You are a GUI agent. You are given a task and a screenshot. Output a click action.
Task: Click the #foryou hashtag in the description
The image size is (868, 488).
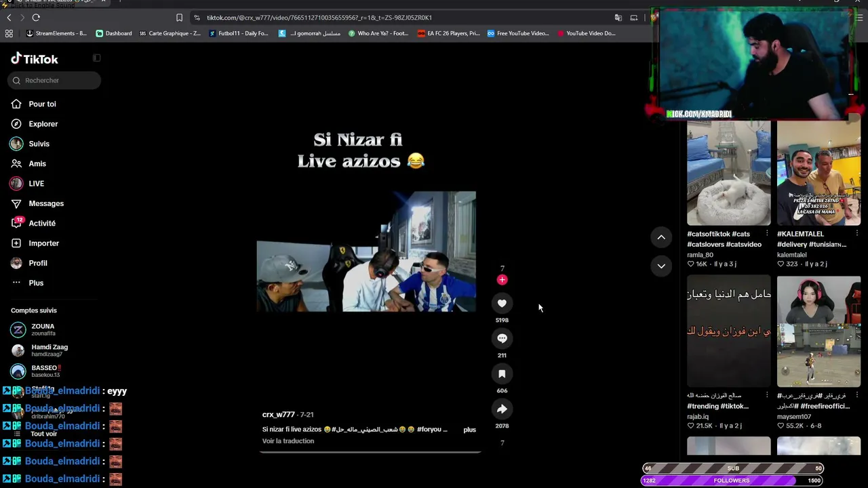pos(430,430)
